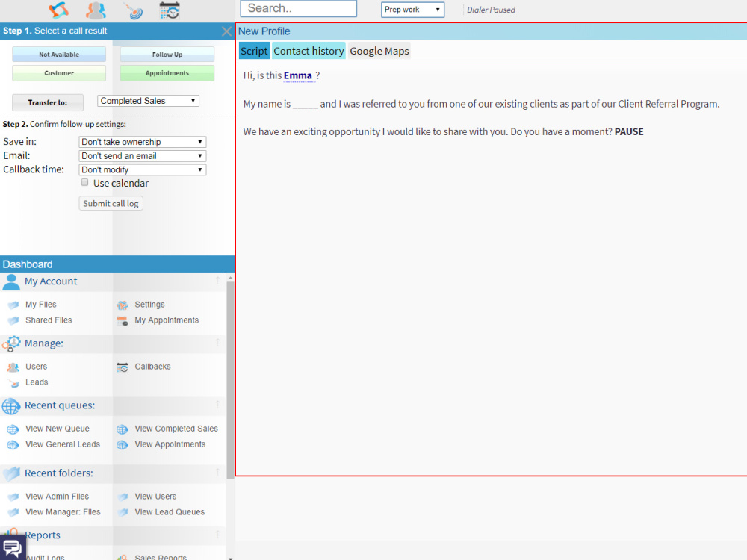Screen dimensions: 747x560
Task: Click the Transfer to button
Action: (x=48, y=102)
